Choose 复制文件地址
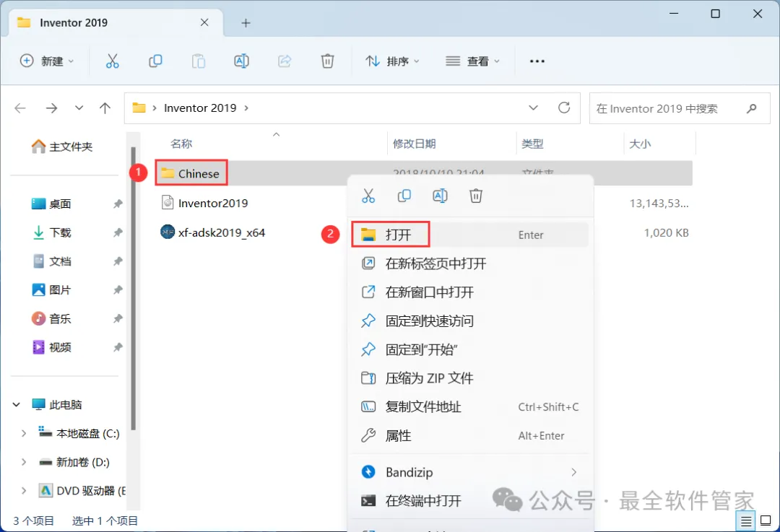 [x=470, y=407]
